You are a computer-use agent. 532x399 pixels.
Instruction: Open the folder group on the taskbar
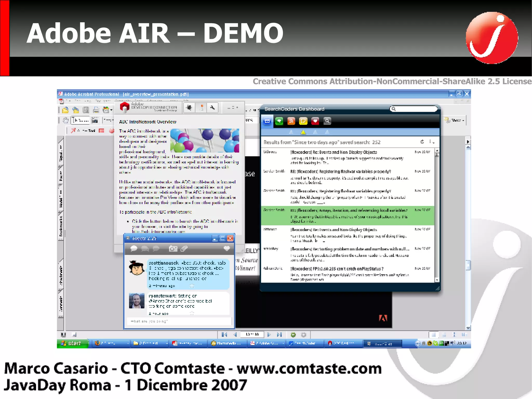(150, 343)
